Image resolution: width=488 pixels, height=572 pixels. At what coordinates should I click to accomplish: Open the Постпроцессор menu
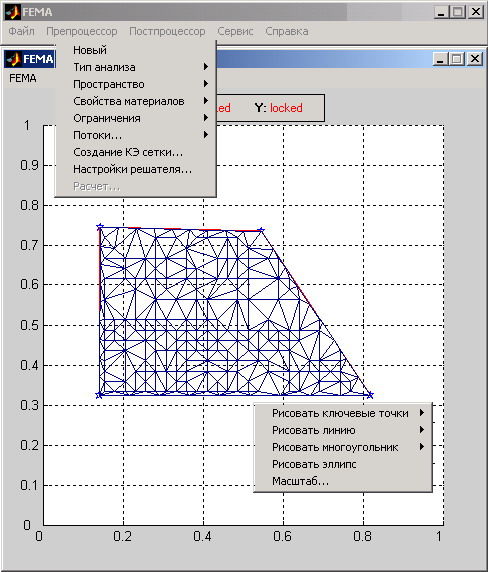[x=167, y=31]
